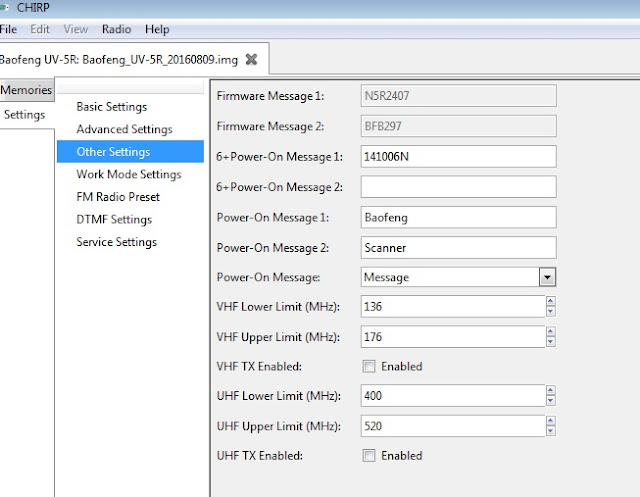Open Work Mode Settings
The image size is (640, 497).
[x=129, y=174]
